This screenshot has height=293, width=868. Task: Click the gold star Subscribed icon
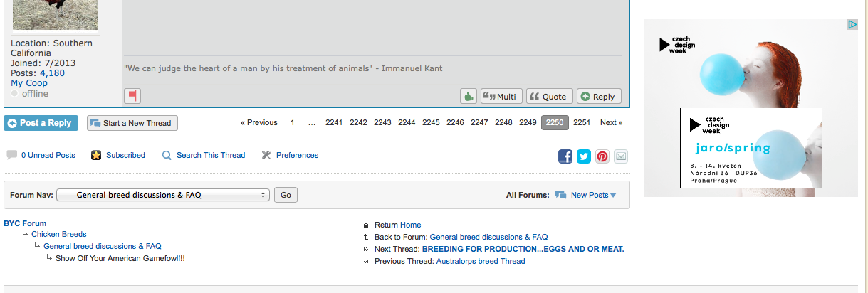tap(96, 155)
